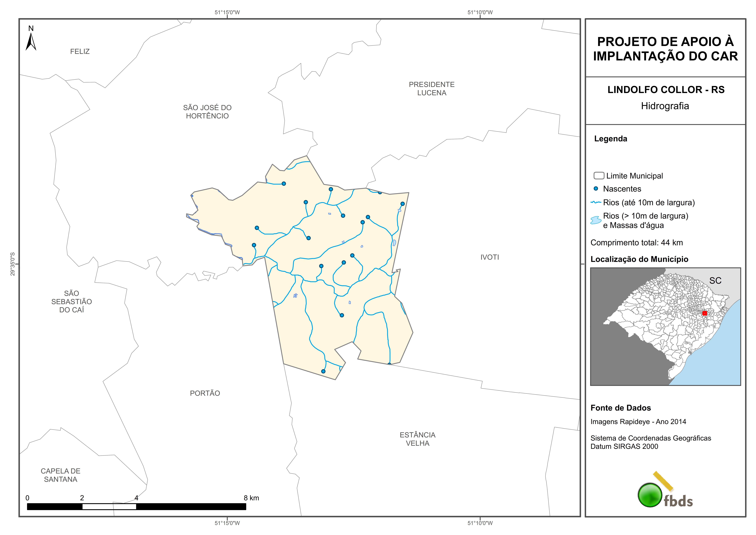Viewport: 756px width, 535px height.
Task: Click the CAPELA DE SANTANA label
Action: (x=61, y=475)
